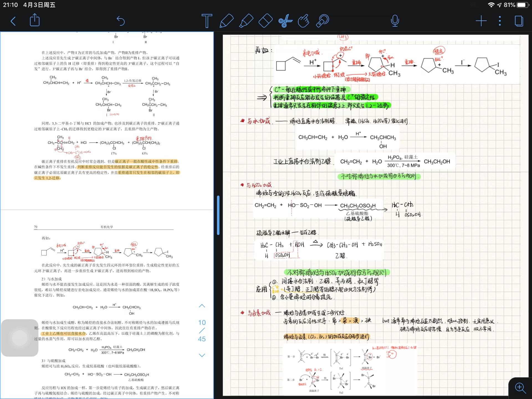
Task: Tap the clock showing 21:10
Action: tap(11, 5)
